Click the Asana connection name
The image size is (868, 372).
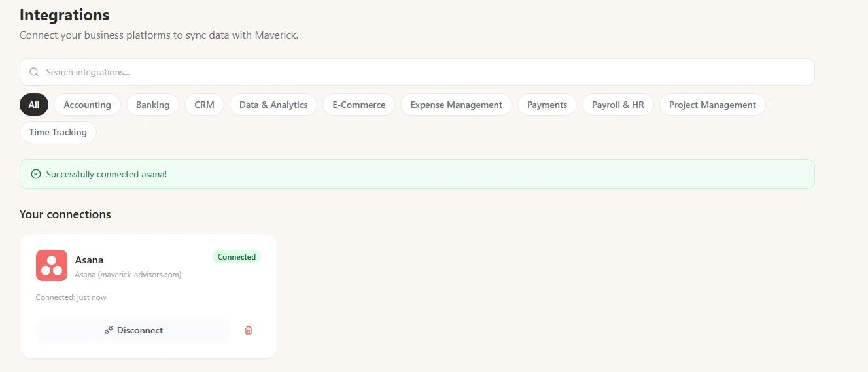coord(90,260)
